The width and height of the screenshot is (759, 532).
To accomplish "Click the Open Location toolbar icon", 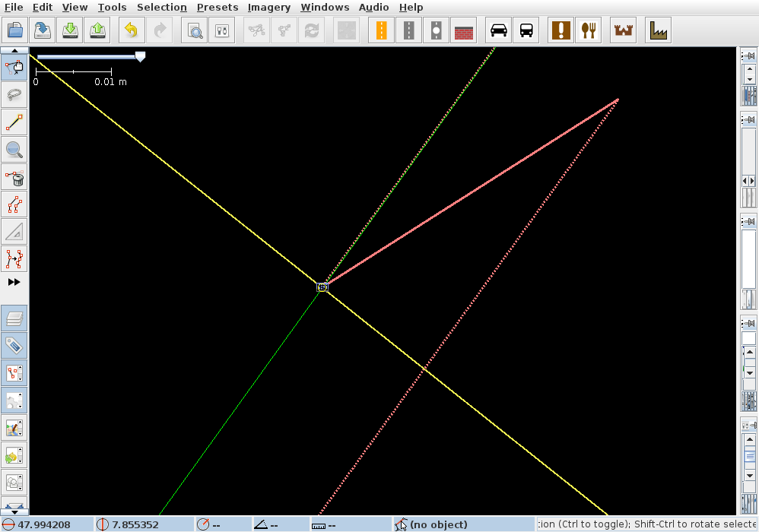I will (43, 30).
